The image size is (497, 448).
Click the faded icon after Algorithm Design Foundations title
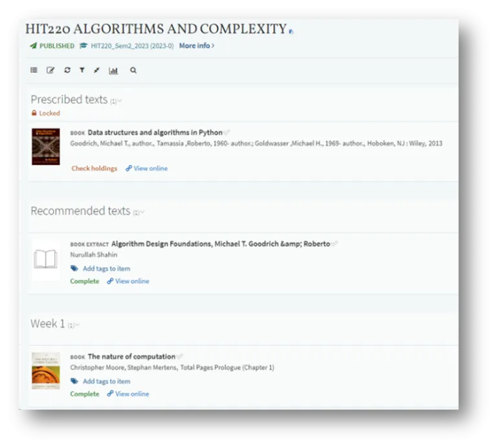(x=335, y=244)
